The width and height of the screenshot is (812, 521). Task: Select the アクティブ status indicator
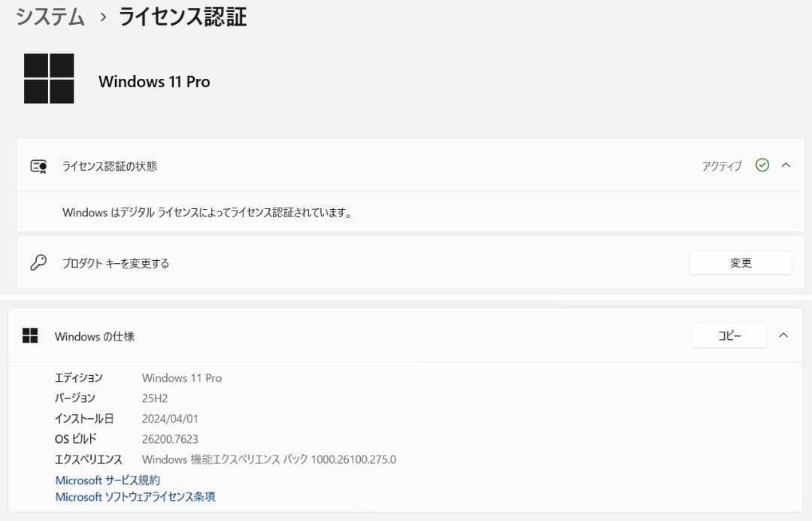coord(720,166)
